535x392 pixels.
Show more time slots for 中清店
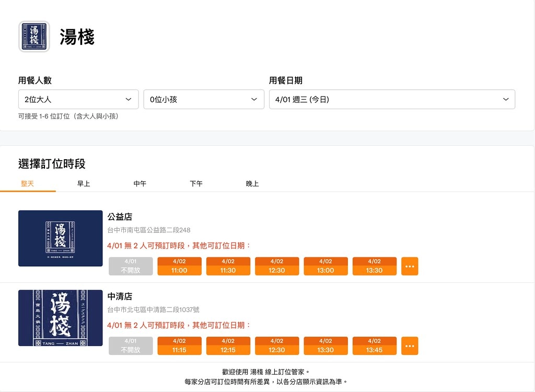(410, 346)
